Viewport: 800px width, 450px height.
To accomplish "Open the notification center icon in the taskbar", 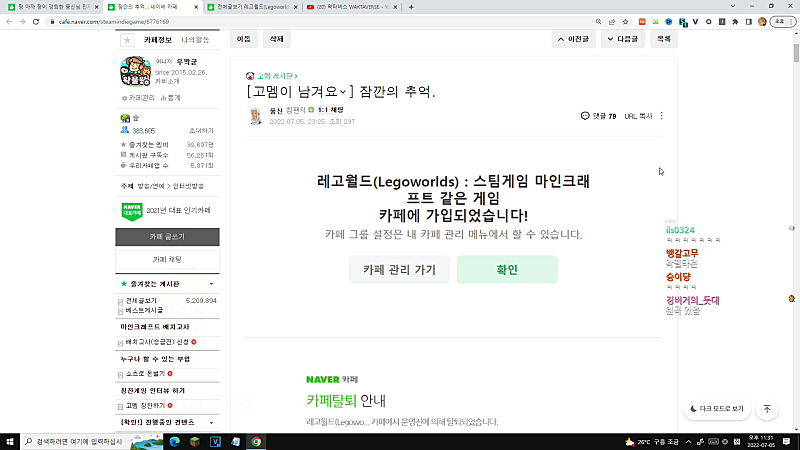I will click(x=787, y=441).
